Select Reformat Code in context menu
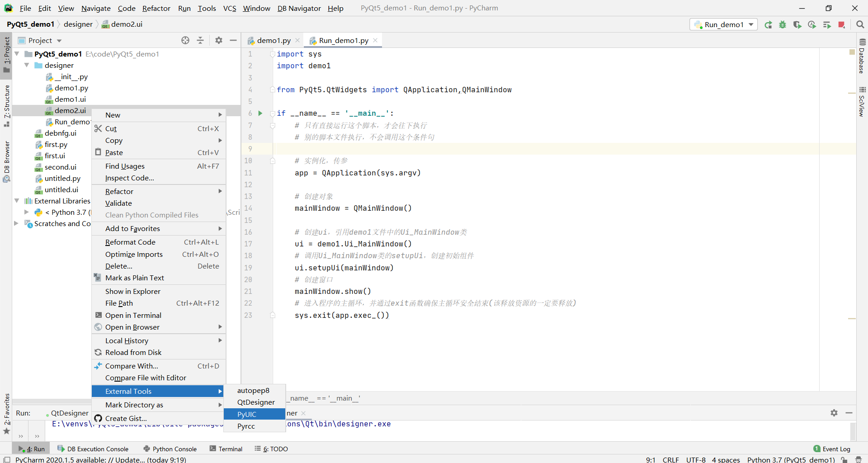This screenshot has width=868, height=463. 159,242
